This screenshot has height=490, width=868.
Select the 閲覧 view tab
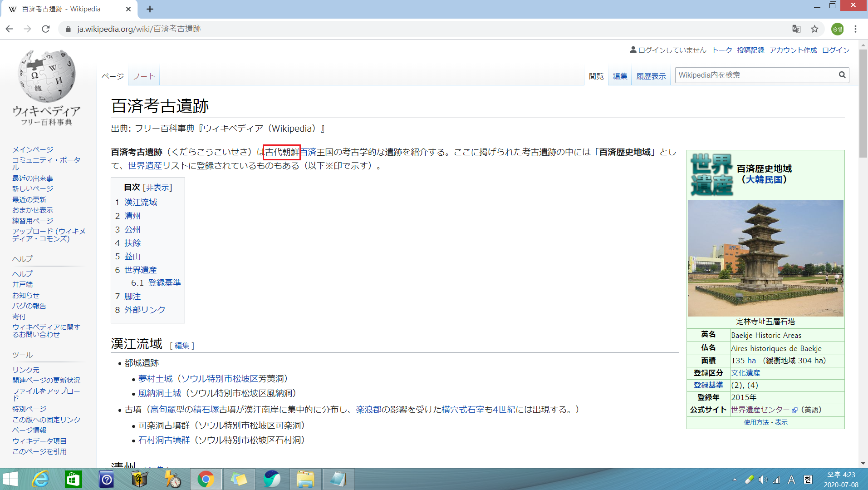[x=596, y=76]
